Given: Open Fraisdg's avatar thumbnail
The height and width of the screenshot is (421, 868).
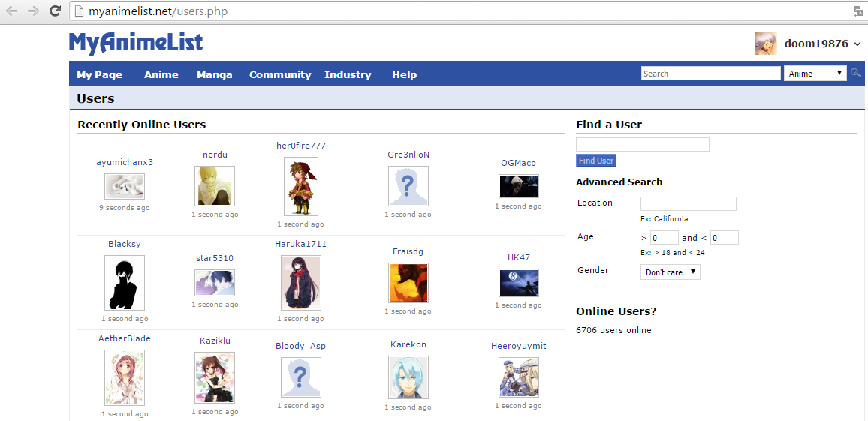Looking at the screenshot, I should pyautogui.click(x=408, y=283).
